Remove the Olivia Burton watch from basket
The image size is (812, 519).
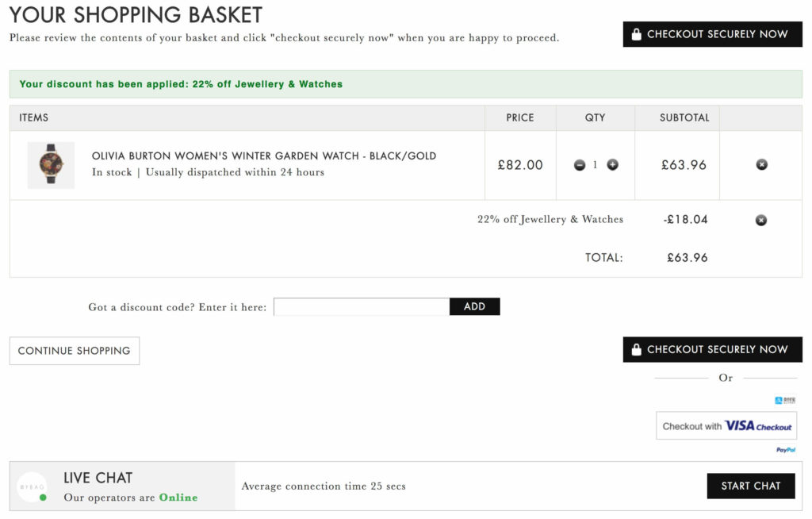tap(762, 165)
